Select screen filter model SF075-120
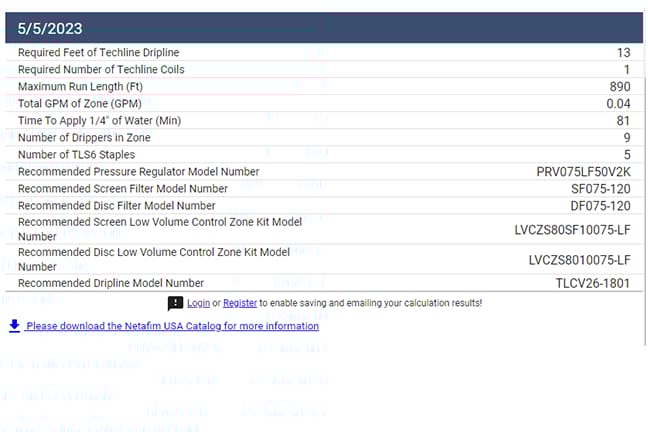This screenshot has width=648, height=432. pos(600,189)
